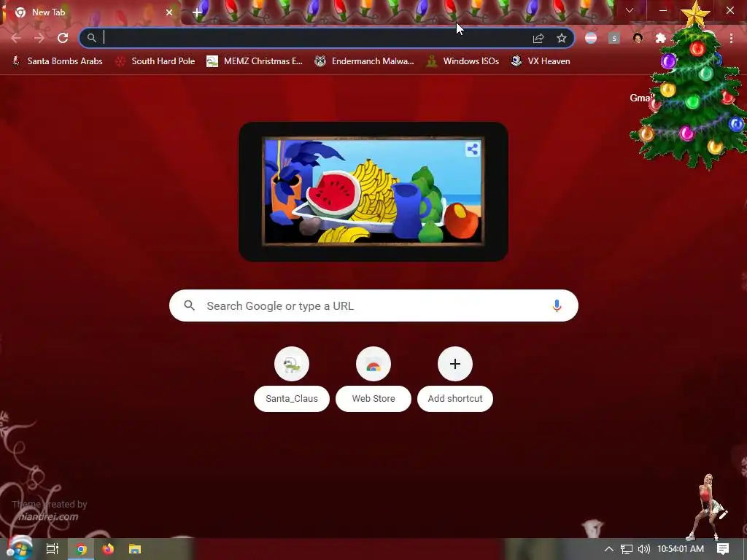Bookmark this tab with the star icon

[x=562, y=38]
